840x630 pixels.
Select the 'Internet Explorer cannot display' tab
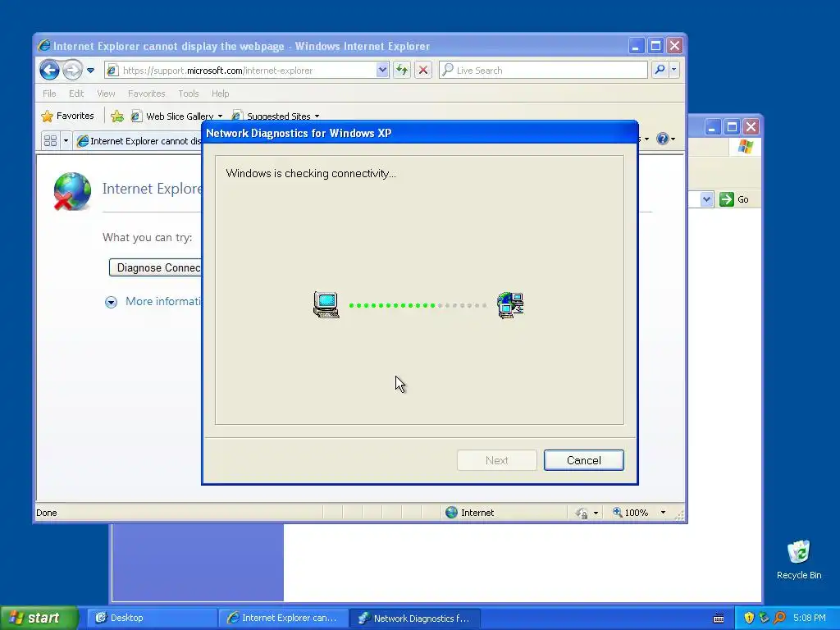pyautogui.click(x=139, y=141)
